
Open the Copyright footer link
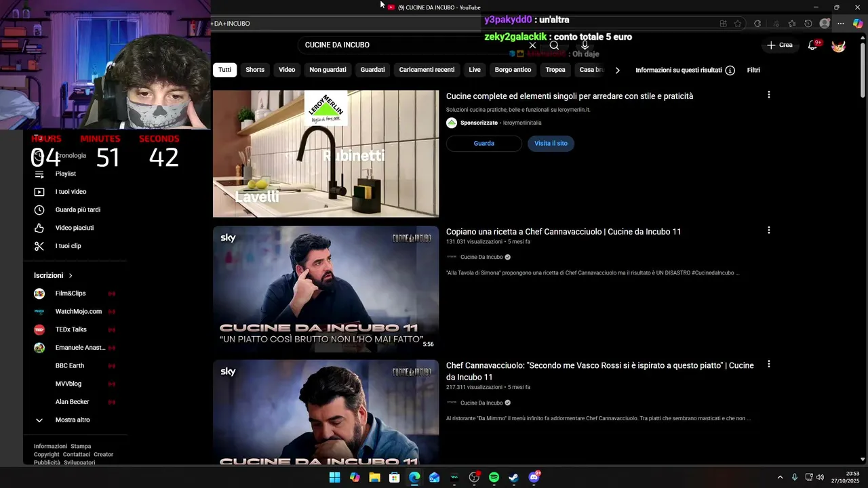[47, 455]
